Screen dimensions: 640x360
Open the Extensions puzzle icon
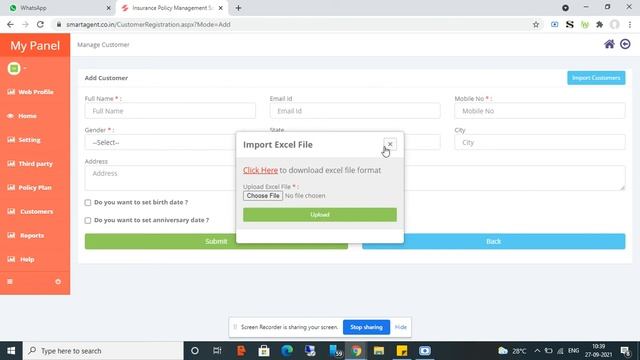(600, 24)
